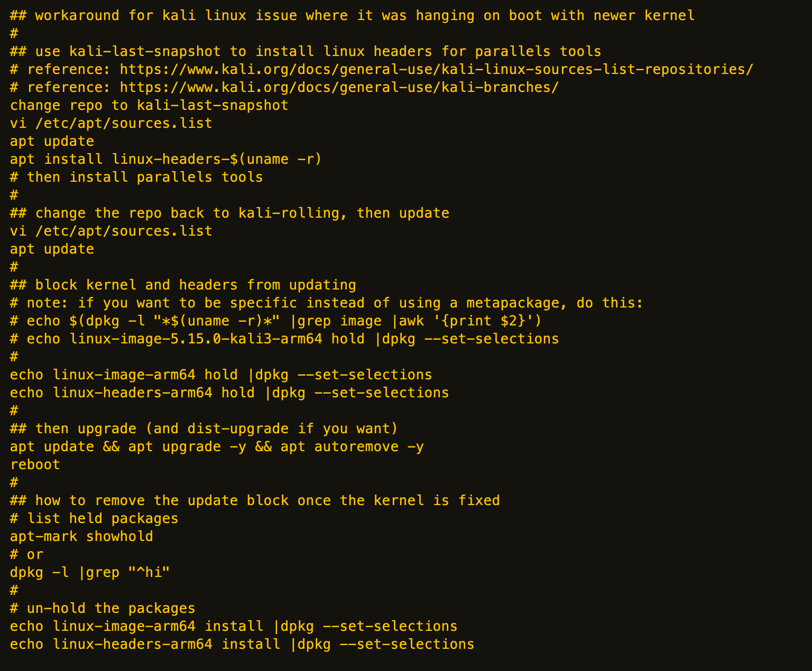Click the 'apt update && apt upgrade -y' line

click(x=217, y=447)
